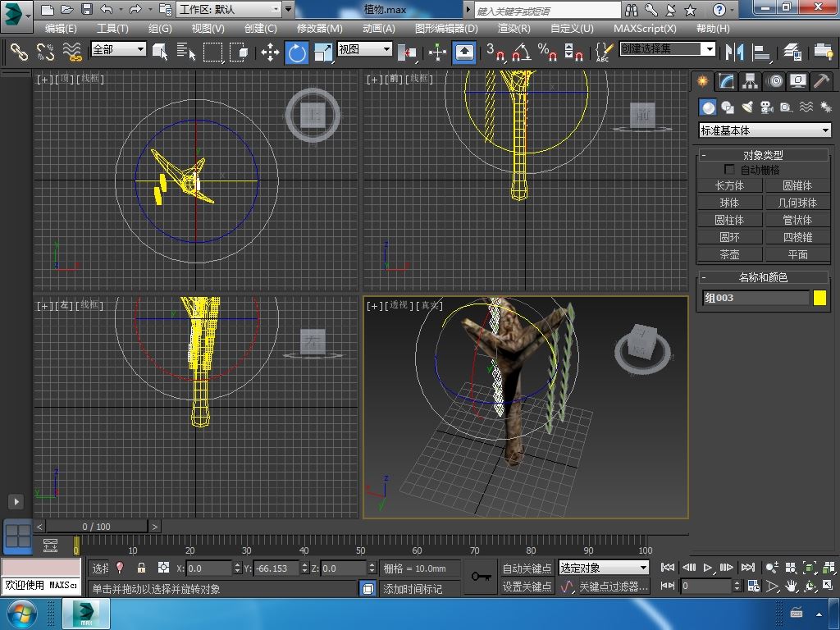Toggle the selection lock padlock

pyautogui.click(x=141, y=568)
